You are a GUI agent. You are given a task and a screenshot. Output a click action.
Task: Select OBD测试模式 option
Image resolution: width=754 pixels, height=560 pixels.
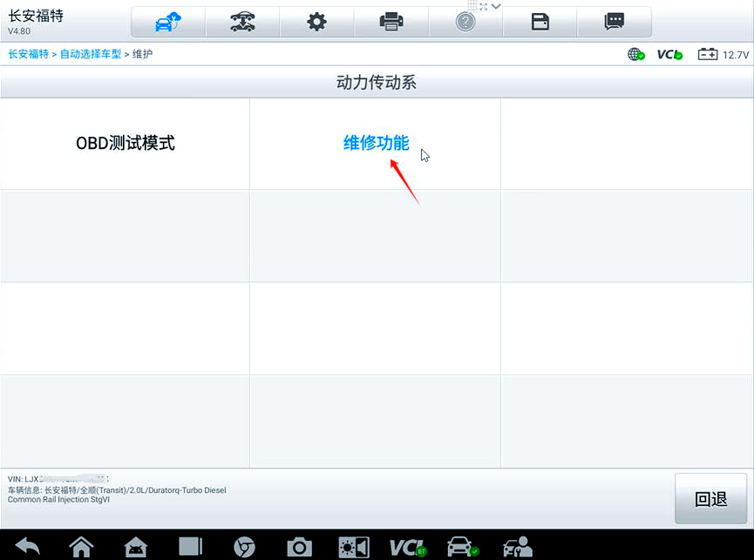[125, 143]
